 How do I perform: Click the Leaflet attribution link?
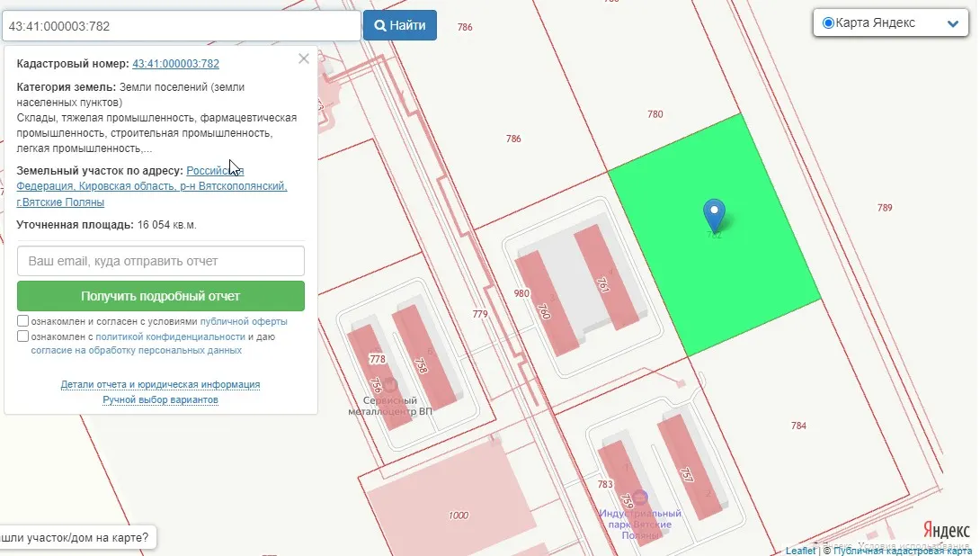(x=800, y=551)
